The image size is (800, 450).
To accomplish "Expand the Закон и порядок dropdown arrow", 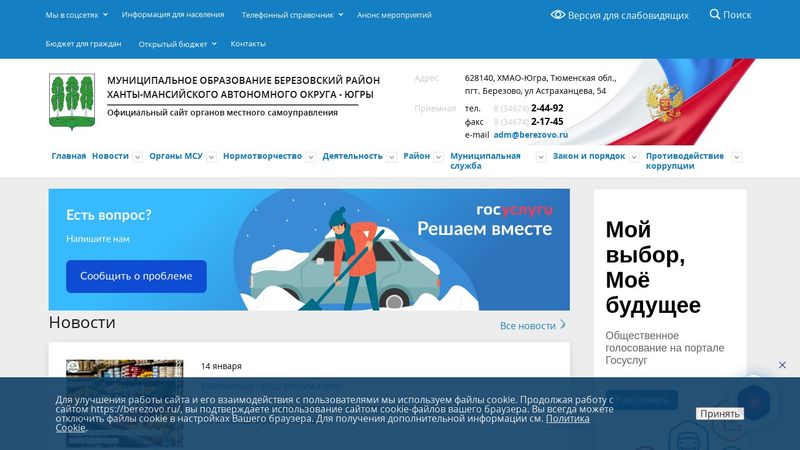I will pyautogui.click(x=634, y=157).
